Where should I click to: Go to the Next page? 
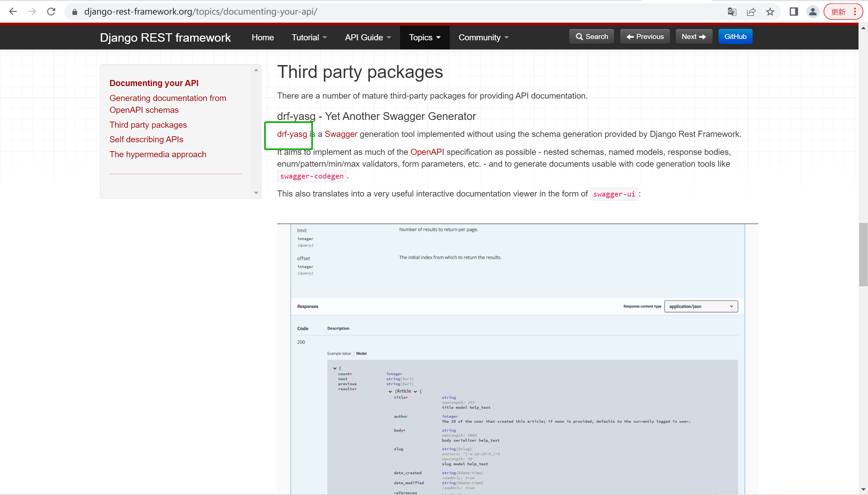click(694, 36)
